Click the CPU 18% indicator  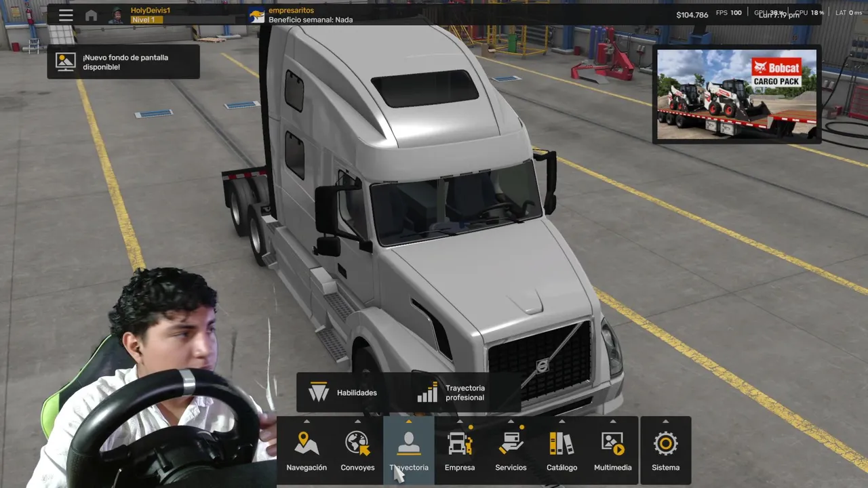click(809, 13)
